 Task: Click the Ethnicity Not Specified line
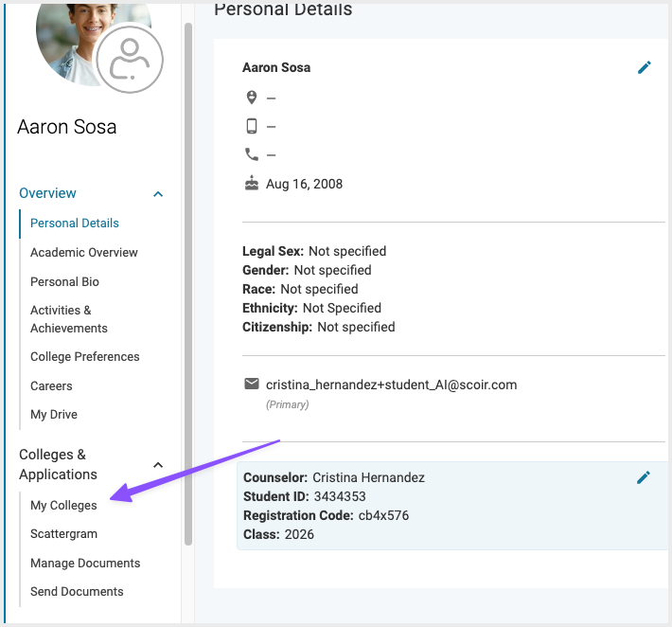312,308
